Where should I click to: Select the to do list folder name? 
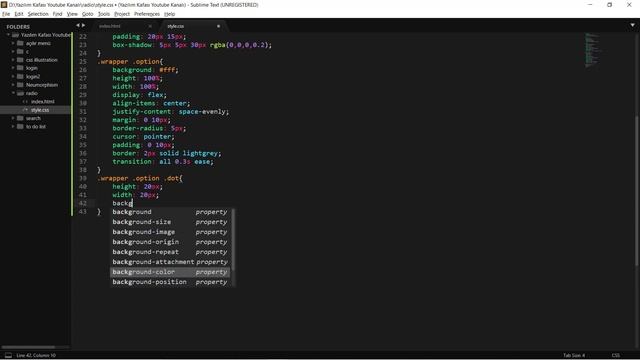point(36,127)
